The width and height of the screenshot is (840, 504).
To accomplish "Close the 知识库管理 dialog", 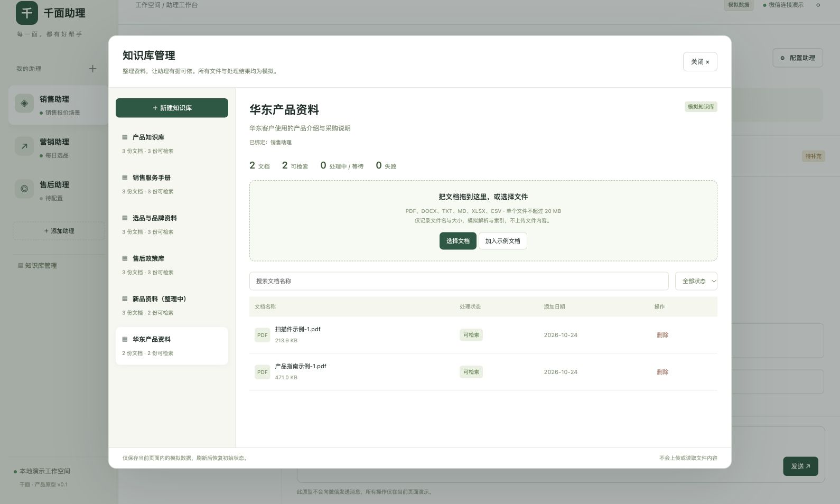I will point(700,62).
